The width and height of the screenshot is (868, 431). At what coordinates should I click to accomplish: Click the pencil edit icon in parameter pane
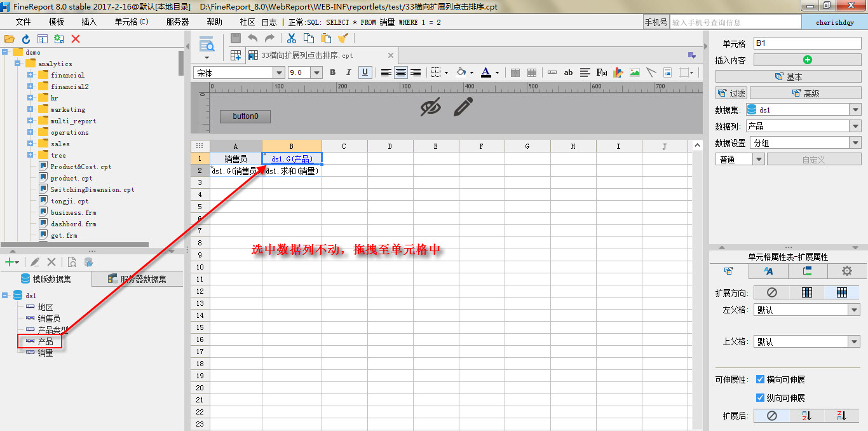[463, 107]
